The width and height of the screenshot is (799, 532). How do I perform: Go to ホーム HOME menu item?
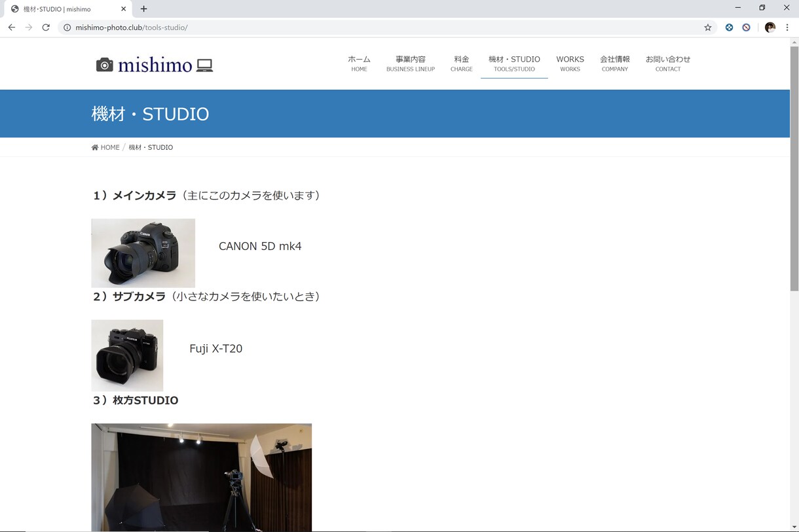tap(359, 63)
